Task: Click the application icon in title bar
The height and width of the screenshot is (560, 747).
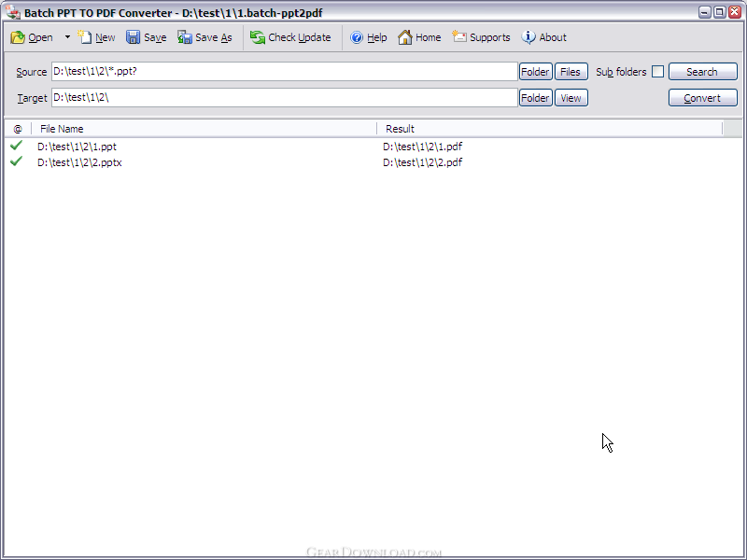Action: pyautogui.click(x=13, y=12)
